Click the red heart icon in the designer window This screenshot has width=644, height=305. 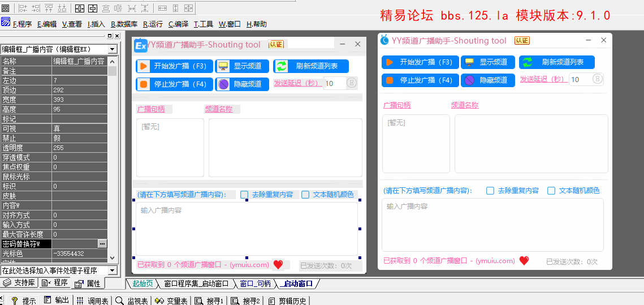pos(278,264)
